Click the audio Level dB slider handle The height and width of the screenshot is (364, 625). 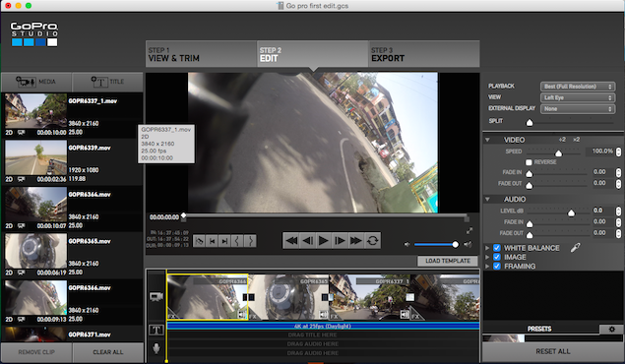tap(571, 212)
